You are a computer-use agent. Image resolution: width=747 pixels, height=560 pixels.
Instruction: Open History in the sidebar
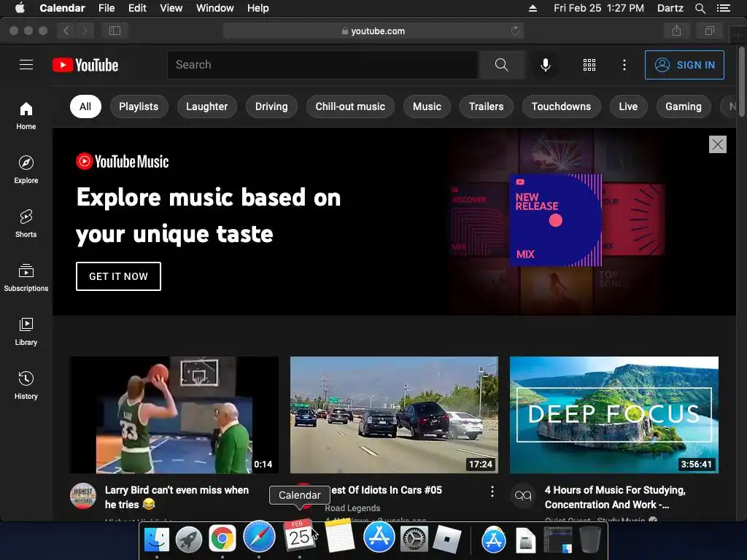[x=26, y=385]
